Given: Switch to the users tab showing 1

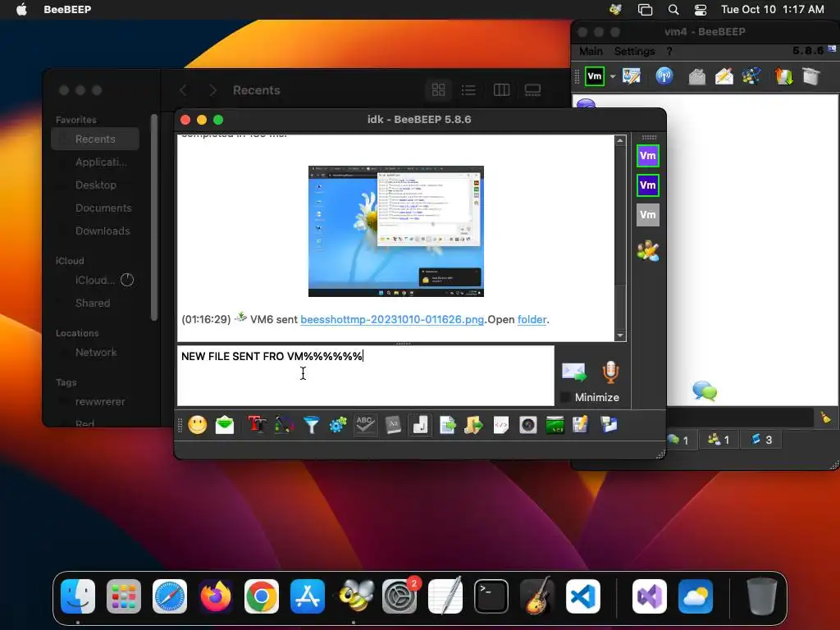Looking at the screenshot, I should pyautogui.click(x=678, y=440).
